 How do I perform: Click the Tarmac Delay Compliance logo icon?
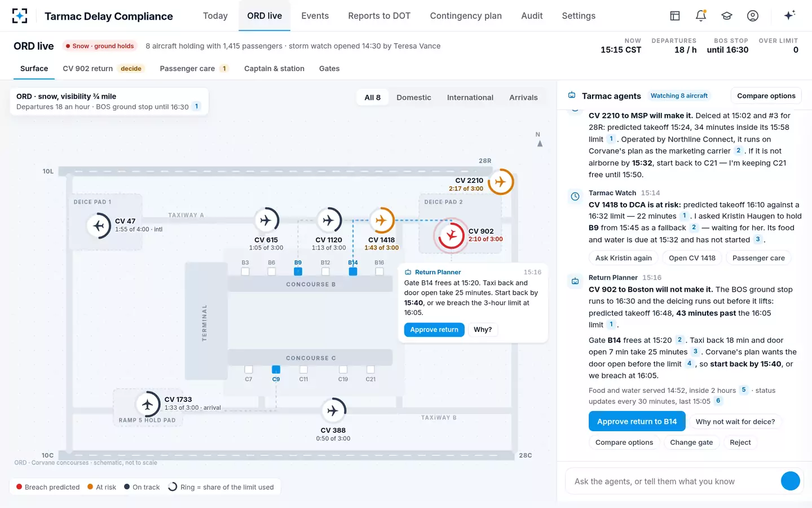click(x=20, y=16)
